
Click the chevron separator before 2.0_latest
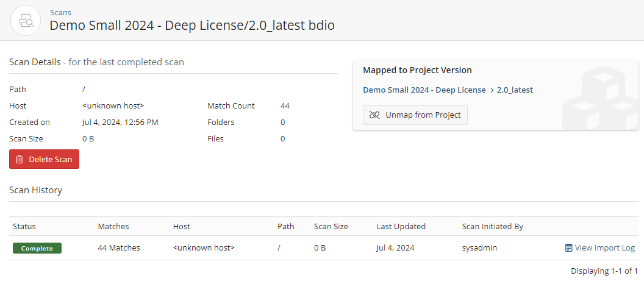click(492, 90)
